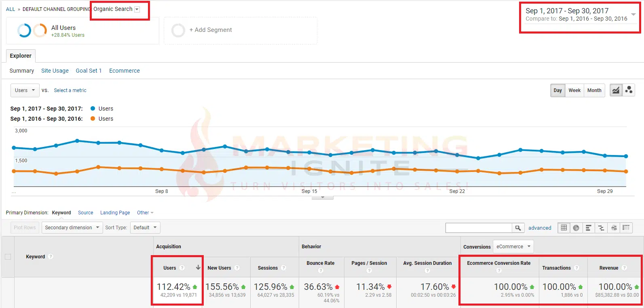Select the pivot table view icon
644x308 pixels.
point(626,228)
